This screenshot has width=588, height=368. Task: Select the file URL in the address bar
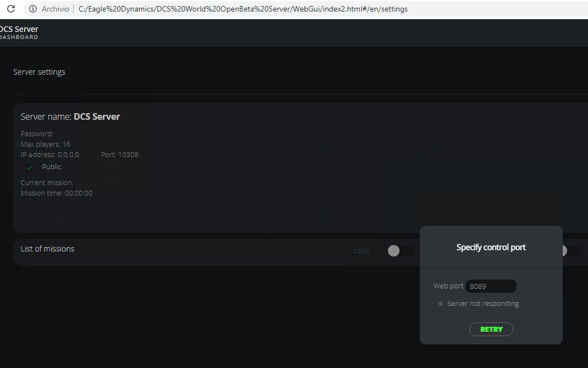(x=243, y=9)
